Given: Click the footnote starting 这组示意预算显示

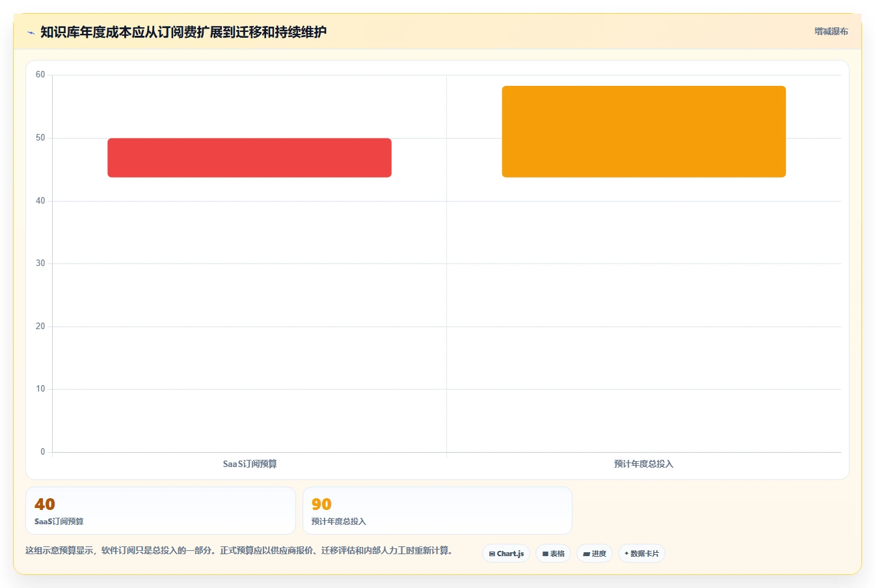Looking at the screenshot, I should (x=239, y=550).
